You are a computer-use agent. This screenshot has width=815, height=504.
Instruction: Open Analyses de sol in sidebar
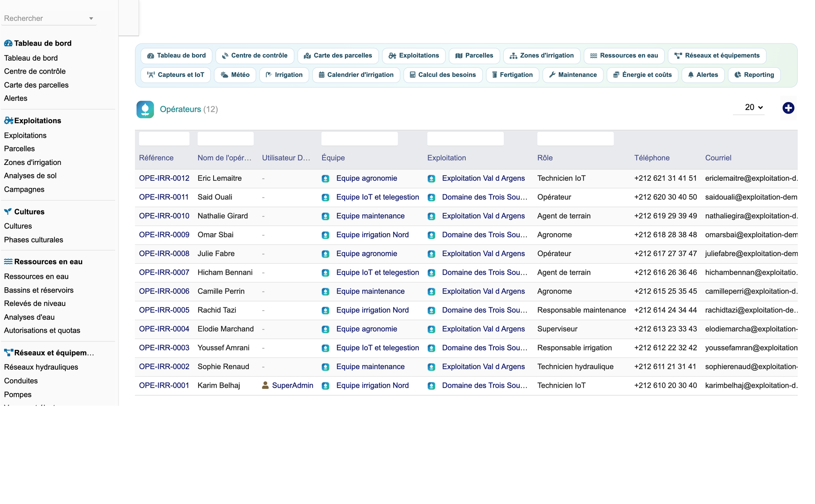tap(30, 176)
